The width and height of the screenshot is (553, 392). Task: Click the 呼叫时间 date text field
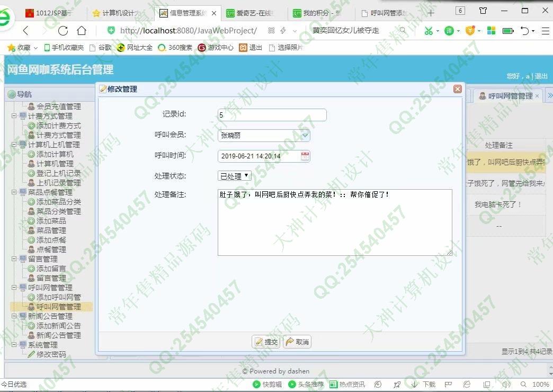click(x=259, y=156)
